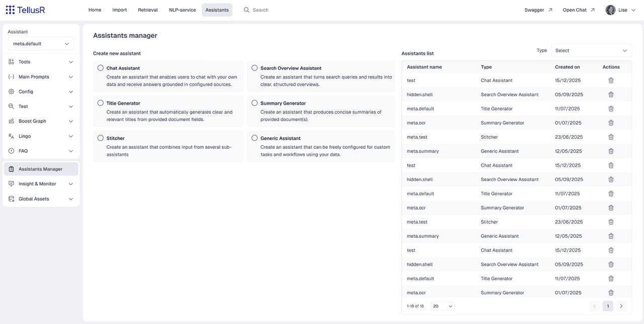The width and height of the screenshot is (644, 324).
Task: Expand the Global Assets section
Action: (41, 199)
